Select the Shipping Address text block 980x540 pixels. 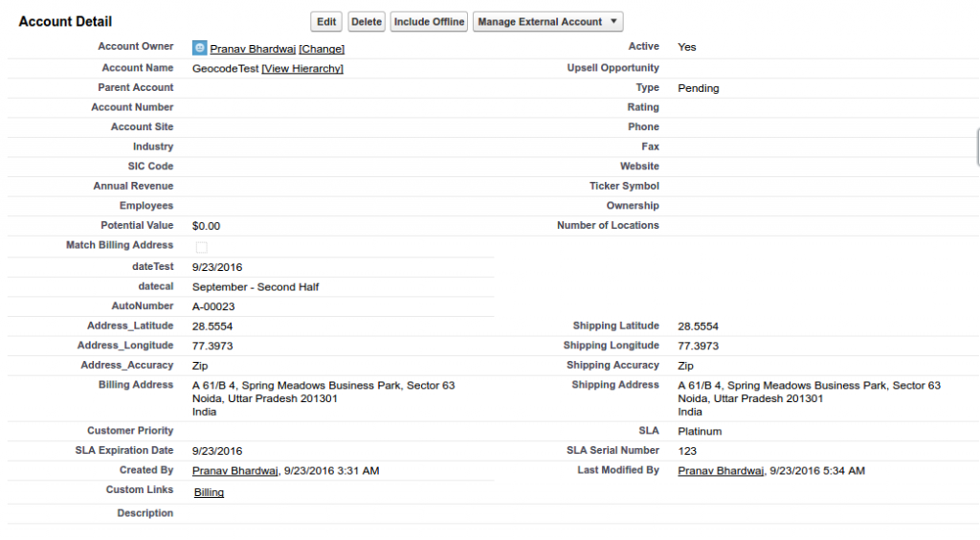click(809, 398)
